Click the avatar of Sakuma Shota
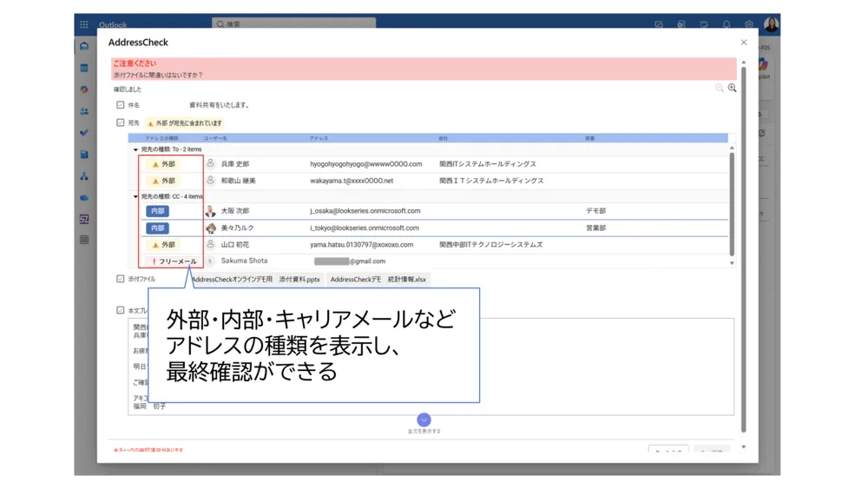The image size is (868, 489). (210, 261)
